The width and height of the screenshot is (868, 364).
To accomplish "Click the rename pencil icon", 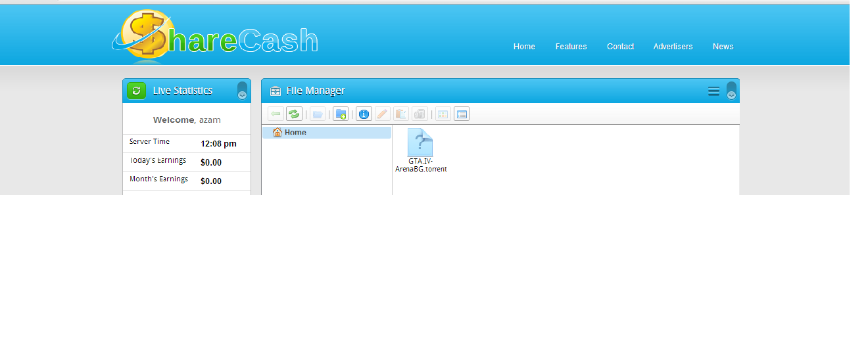I will tap(383, 114).
